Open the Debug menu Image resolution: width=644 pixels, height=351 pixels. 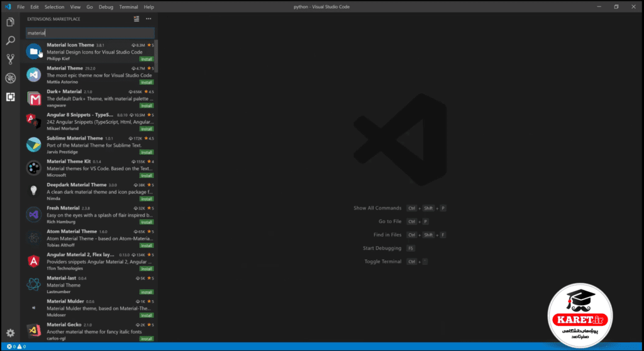[106, 7]
